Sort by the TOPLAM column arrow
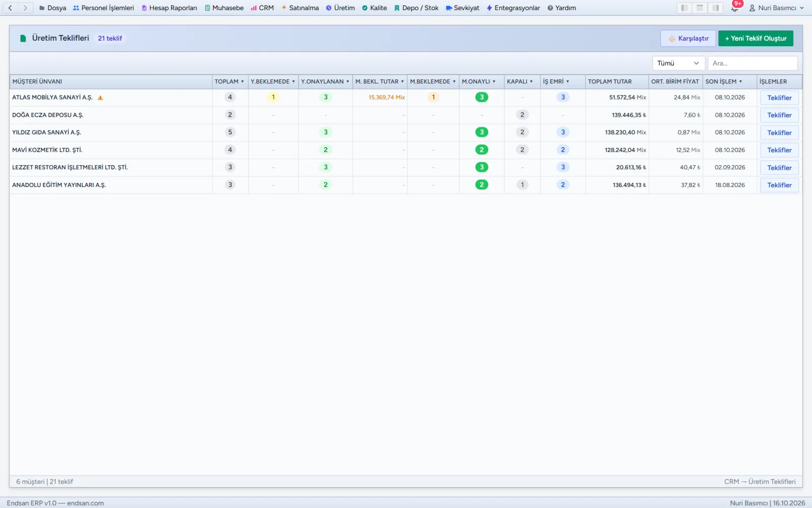Screen dimensions: 812x508 pyautogui.click(x=243, y=81)
